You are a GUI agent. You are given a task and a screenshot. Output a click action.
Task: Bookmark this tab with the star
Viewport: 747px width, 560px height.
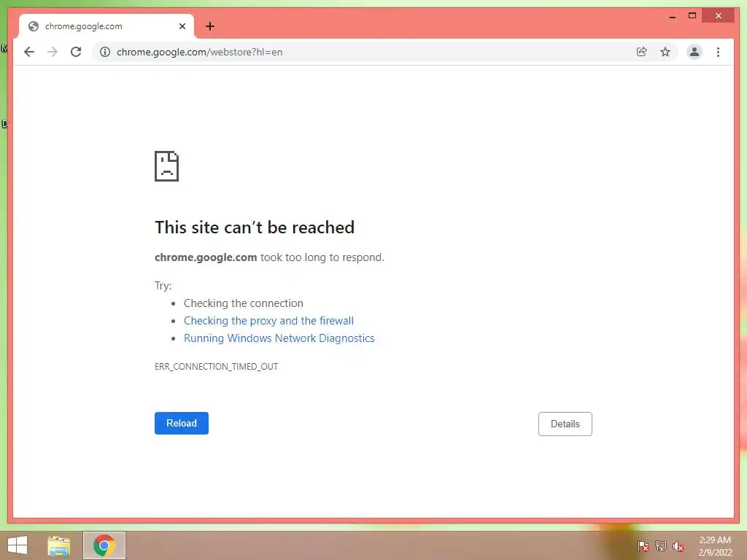[x=665, y=52]
